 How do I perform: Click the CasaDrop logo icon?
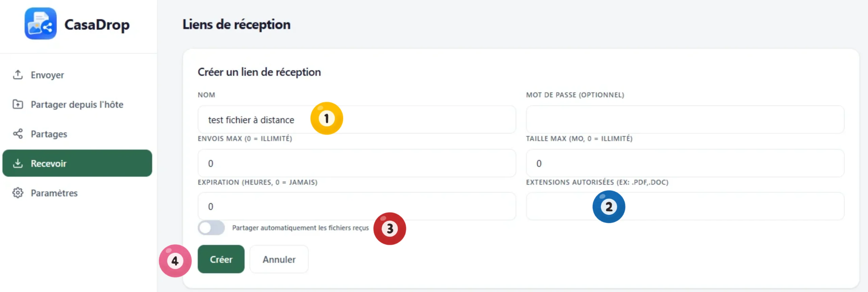click(40, 24)
